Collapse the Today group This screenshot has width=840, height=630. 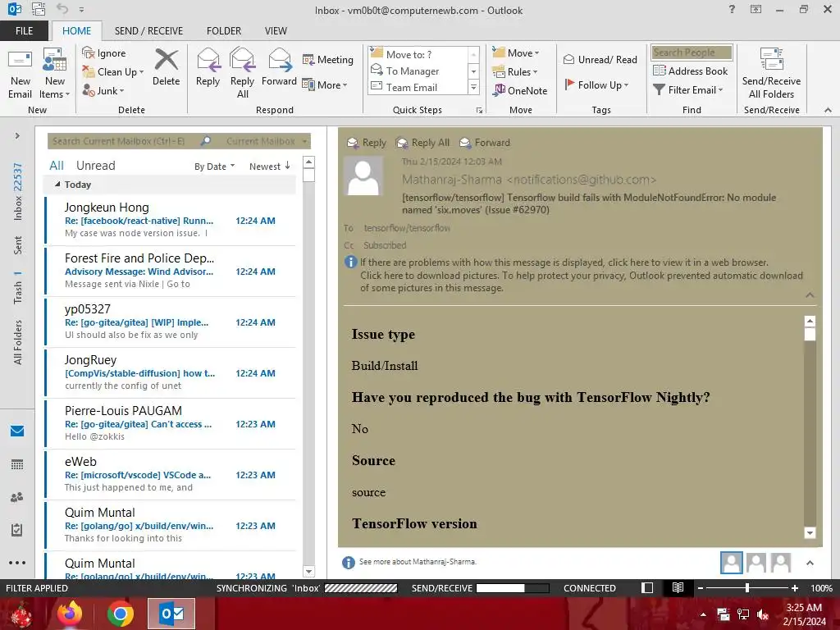(57, 185)
